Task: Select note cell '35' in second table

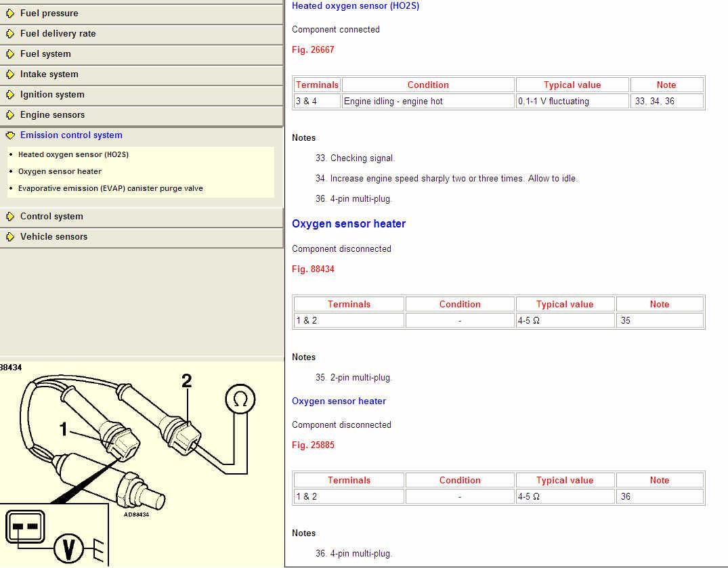Action: [x=660, y=321]
